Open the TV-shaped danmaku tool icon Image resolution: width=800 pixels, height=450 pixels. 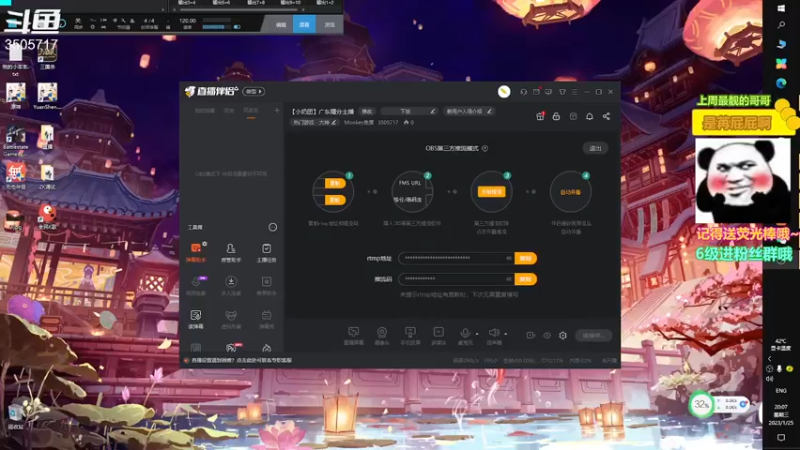tap(266, 319)
